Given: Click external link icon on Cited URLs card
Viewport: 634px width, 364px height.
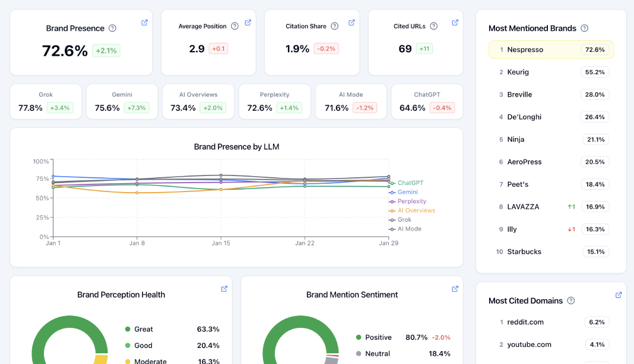Looking at the screenshot, I should pyautogui.click(x=455, y=22).
